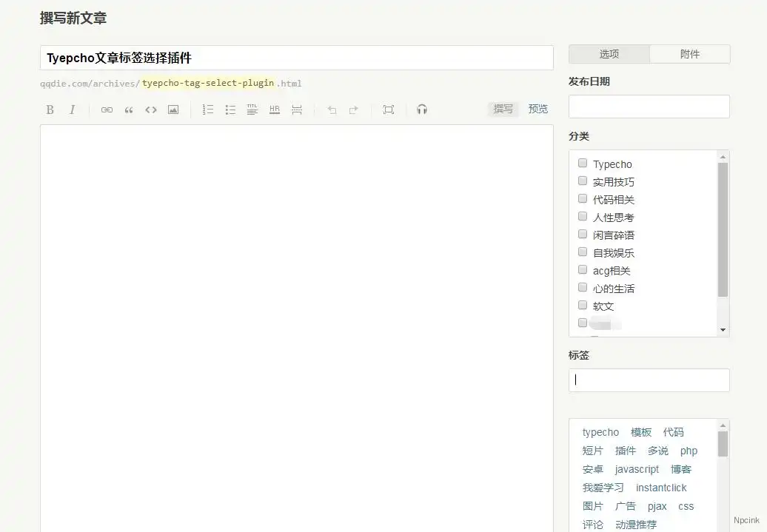
Task: Select the 评论 tag
Action: point(593,525)
